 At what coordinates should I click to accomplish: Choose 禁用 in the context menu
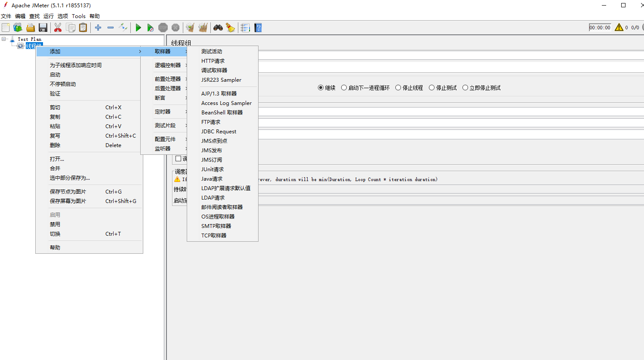click(x=89, y=225)
